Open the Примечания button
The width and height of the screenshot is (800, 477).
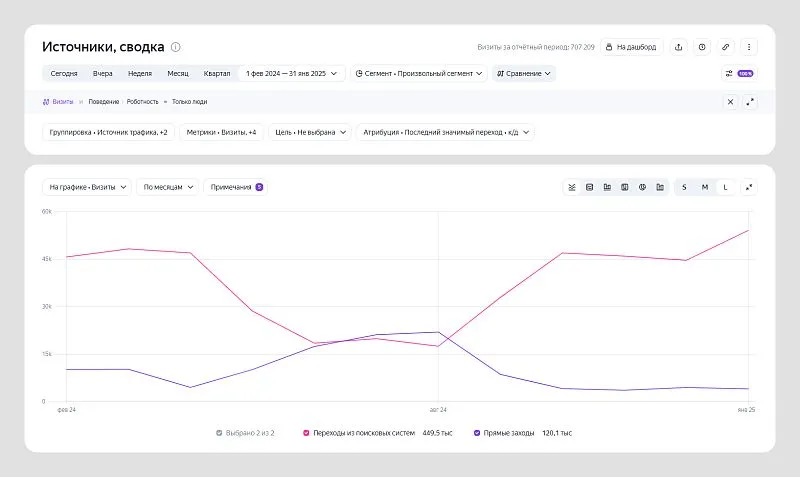[x=236, y=187]
